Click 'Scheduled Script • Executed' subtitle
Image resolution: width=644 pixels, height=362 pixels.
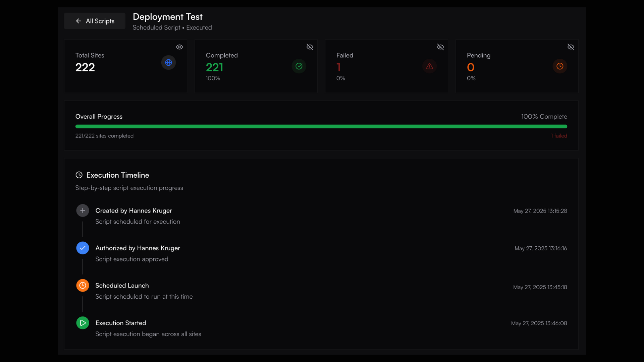tap(172, 27)
